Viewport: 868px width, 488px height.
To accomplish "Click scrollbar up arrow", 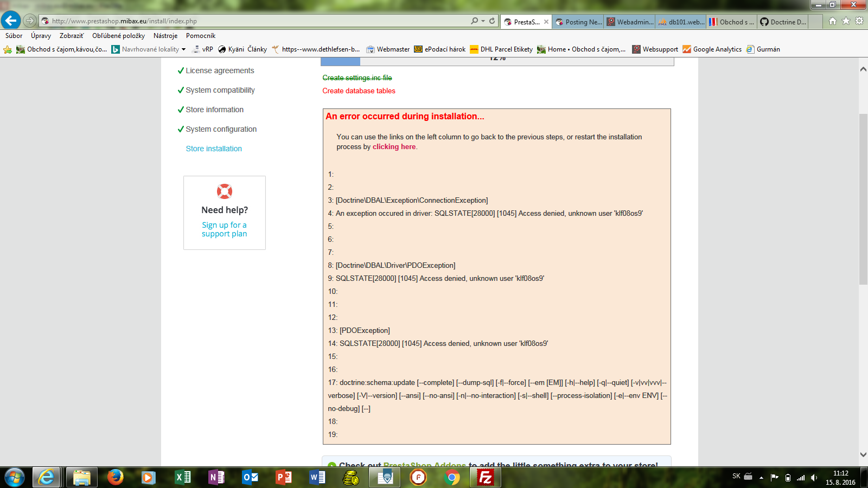I will click(863, 69).
